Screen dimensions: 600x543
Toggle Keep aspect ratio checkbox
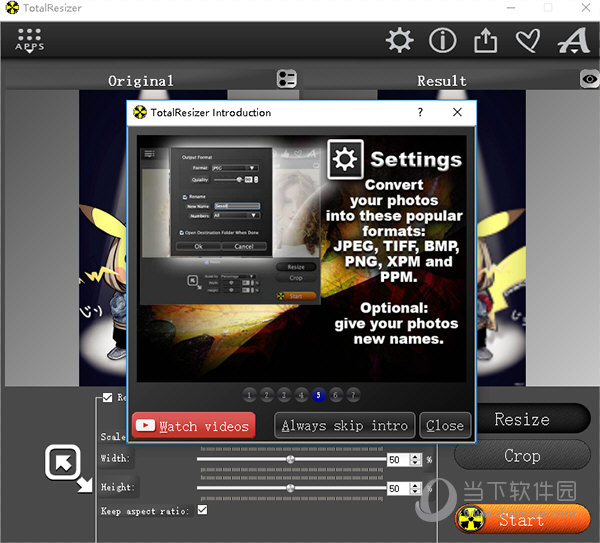click(202, 510)
